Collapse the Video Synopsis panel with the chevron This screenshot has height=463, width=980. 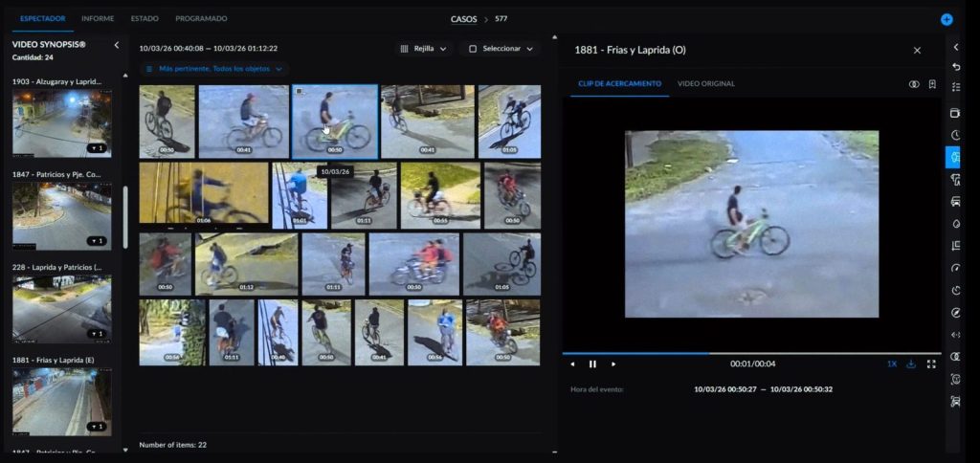click(x=116, y=45)
